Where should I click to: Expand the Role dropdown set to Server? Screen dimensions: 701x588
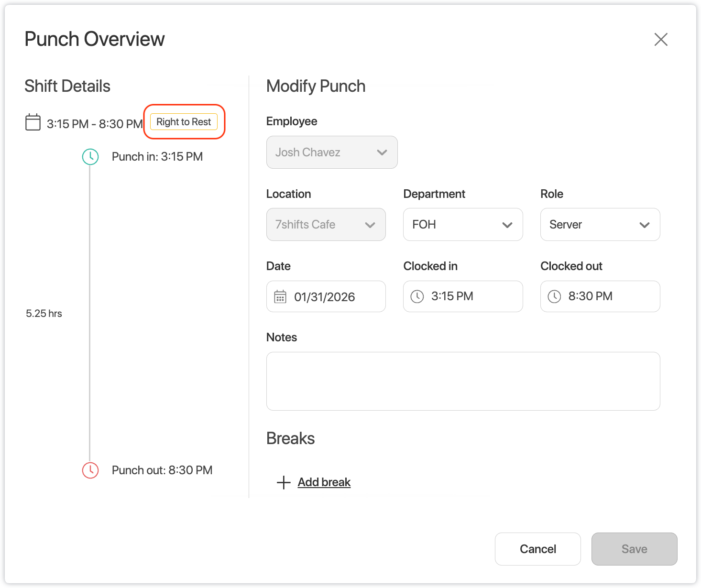coord(600,225)
